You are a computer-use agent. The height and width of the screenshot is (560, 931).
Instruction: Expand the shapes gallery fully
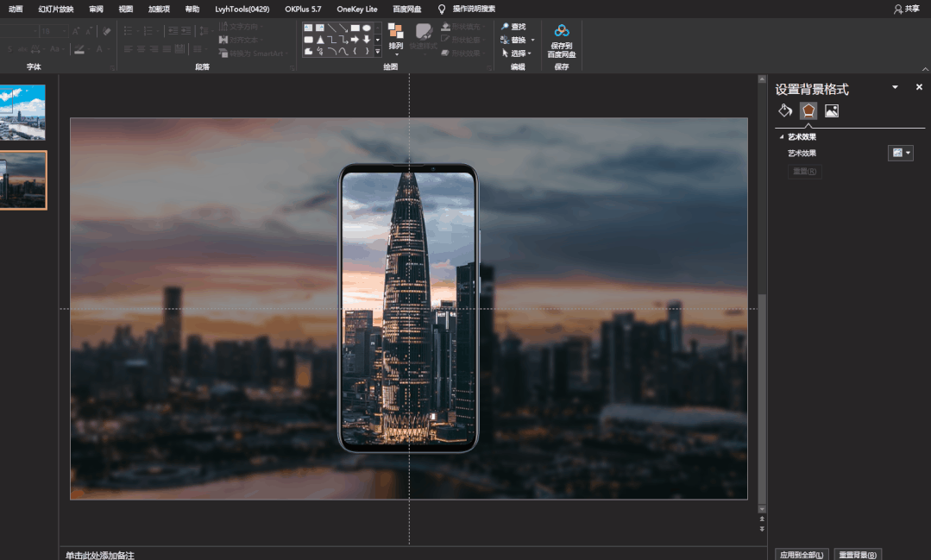(x=378, y=52)
